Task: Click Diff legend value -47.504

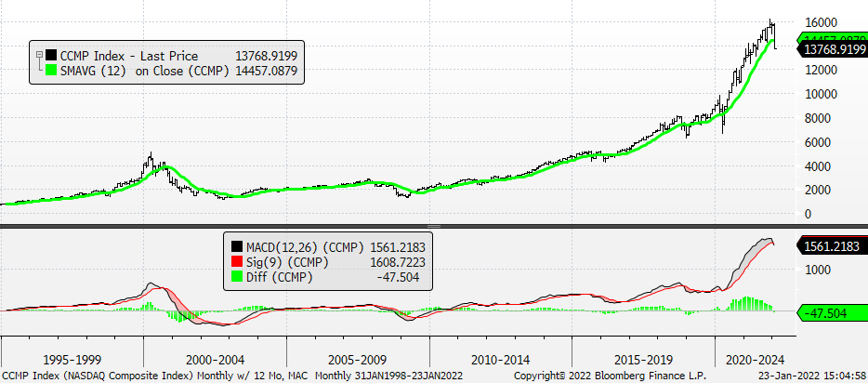Action: pyautogui.click(x=397, y=277)
